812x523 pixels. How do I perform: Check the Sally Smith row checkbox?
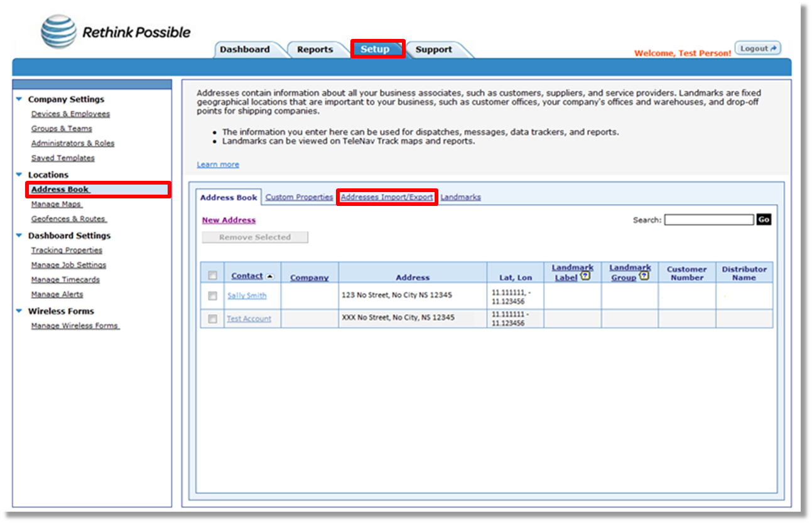tap(213, 296)
